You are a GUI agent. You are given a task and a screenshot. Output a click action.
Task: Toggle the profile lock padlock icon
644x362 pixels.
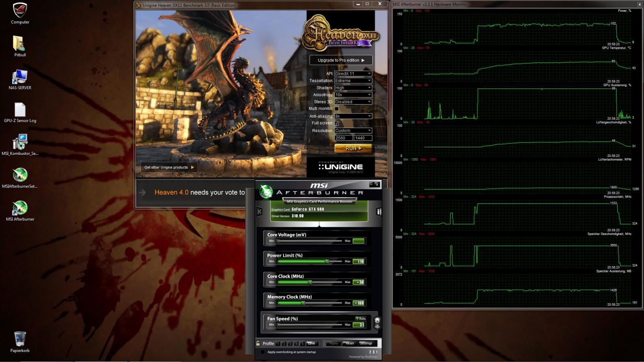258,343
